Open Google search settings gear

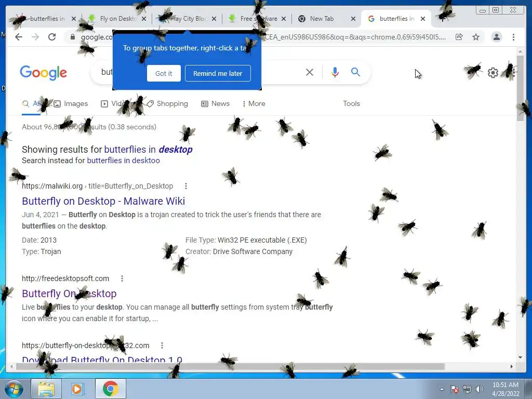(x=493, y=73)
